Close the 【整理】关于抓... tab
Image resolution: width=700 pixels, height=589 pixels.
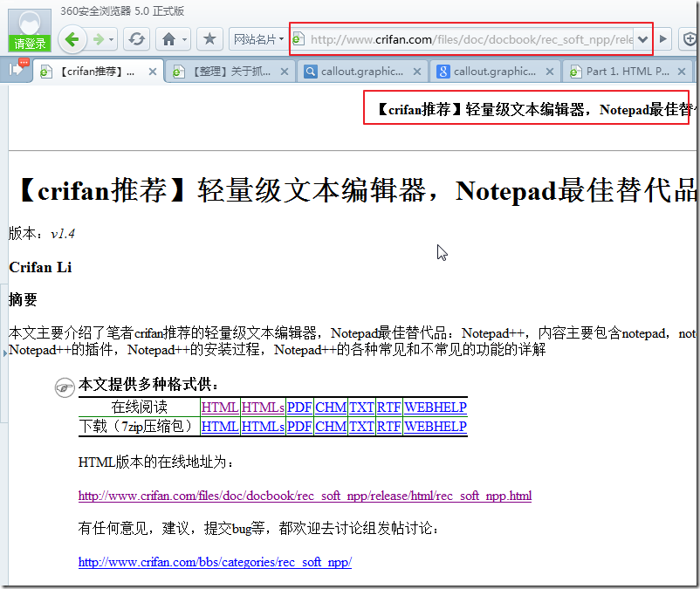tap(285, 72)
